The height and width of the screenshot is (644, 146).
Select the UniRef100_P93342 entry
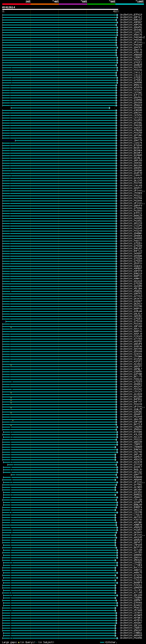pyautogui.click(x=131, y=389)
